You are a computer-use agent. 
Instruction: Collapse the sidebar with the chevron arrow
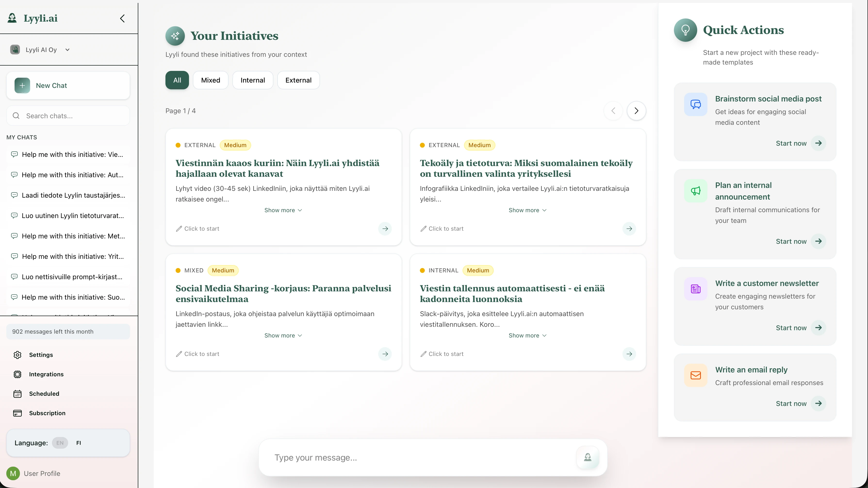[122, 18]
